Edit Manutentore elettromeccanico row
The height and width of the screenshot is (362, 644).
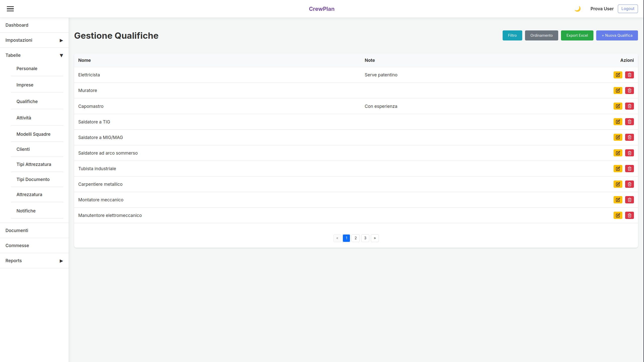click(618, 215)
